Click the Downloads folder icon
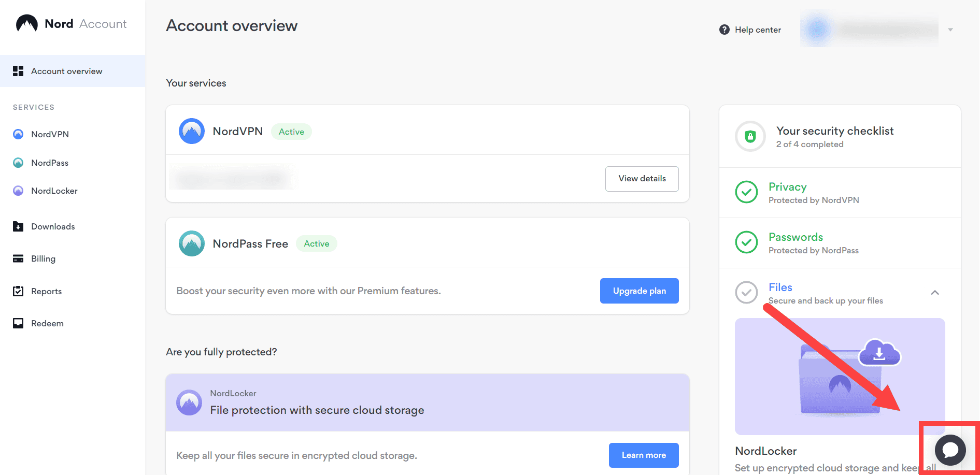980x475 pixels. [18, 226]
